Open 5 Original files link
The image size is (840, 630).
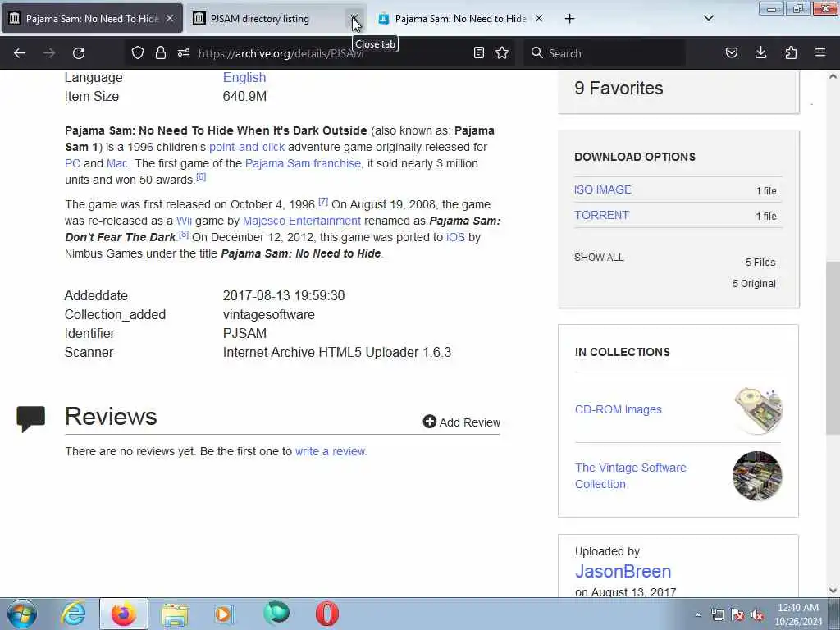point(754,283)
